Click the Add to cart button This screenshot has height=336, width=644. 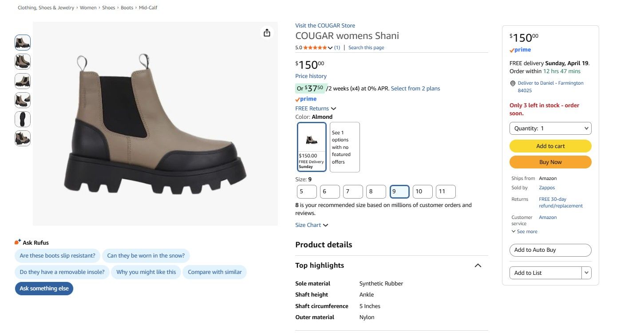tap(550, 146)
